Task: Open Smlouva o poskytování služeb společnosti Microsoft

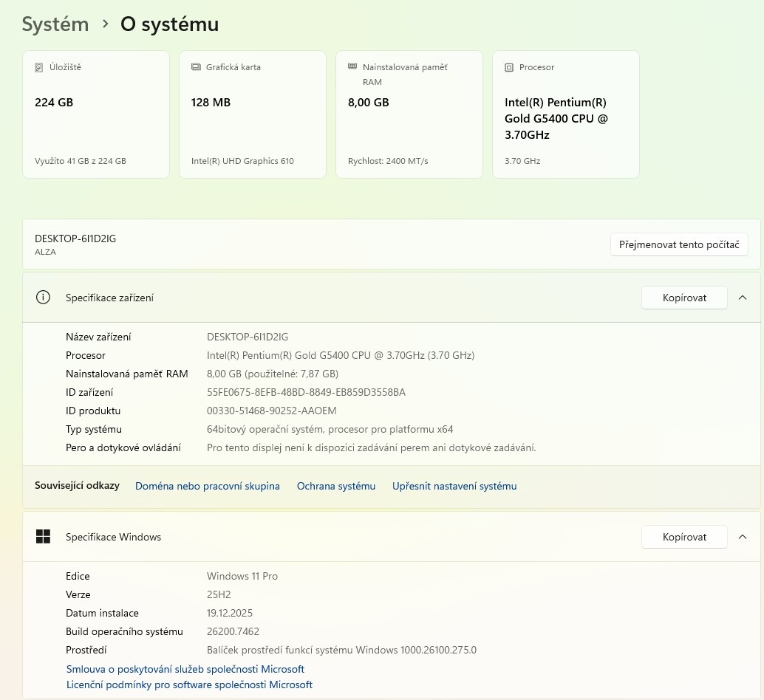Action: pyautogui.click(x=185, y=669)
